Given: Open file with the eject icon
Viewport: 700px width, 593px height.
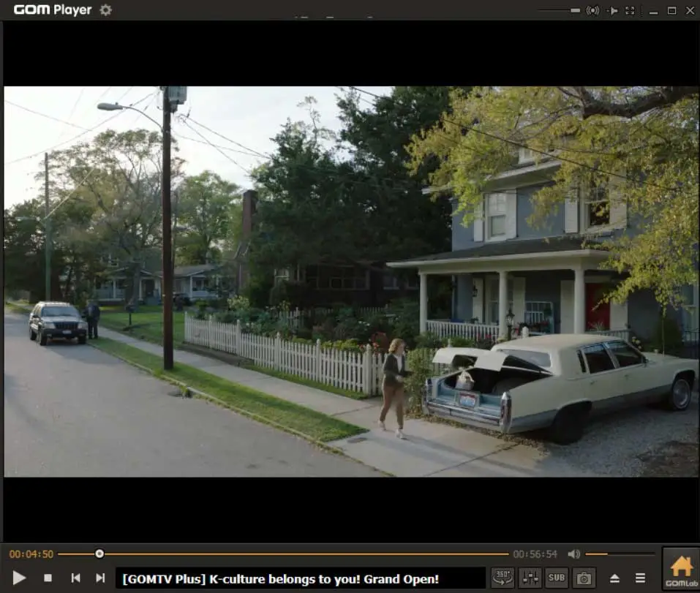Looking at the screenshot, I should 614,578.
